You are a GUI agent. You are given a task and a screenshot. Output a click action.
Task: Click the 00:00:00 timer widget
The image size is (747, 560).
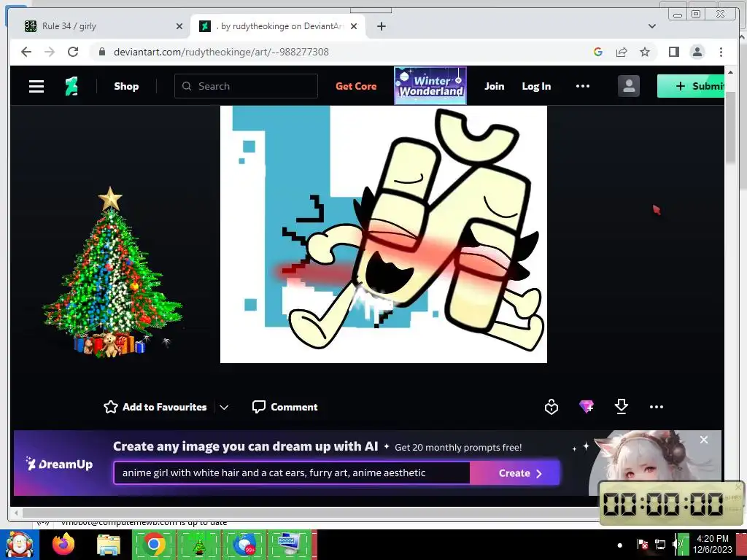click(671, 503)
